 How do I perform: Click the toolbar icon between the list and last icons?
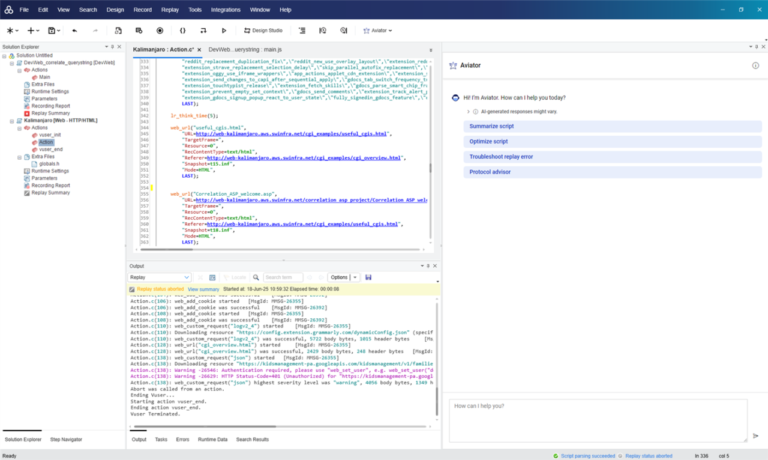tap(323, 30)
